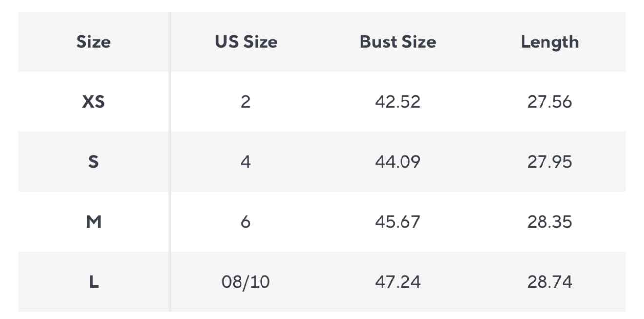Image resolution: width=644 pixels, height=319 pixels.
Task: Select the L size row label
Action: [x=93, y=282]
